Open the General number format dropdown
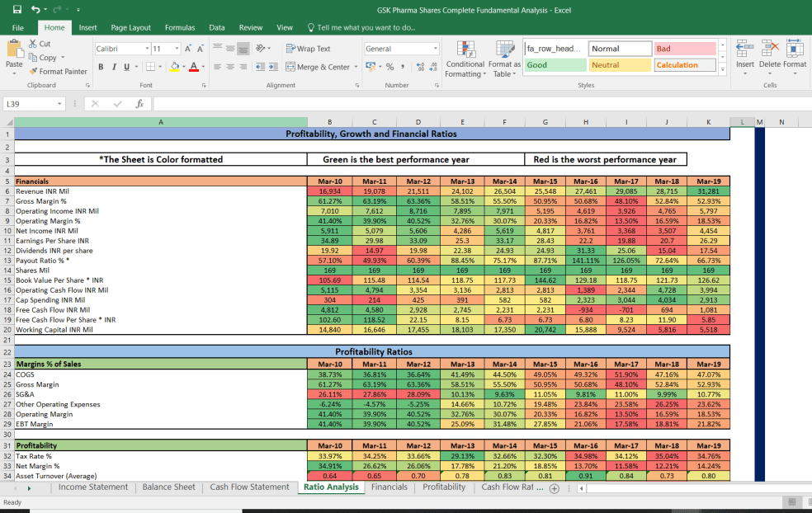 (436, 48)
